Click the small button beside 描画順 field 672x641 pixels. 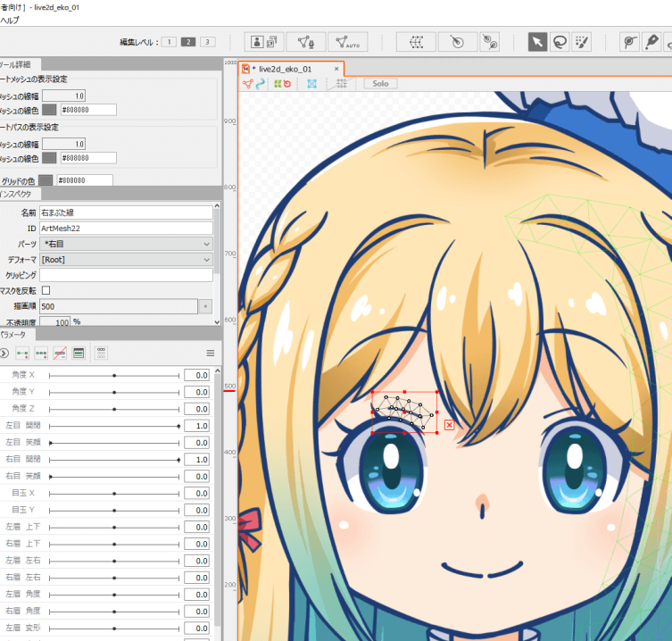point(206,306)
